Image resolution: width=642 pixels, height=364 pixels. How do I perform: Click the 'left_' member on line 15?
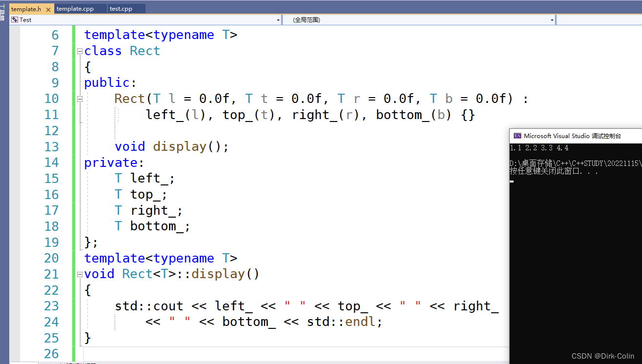coord(149,179)
